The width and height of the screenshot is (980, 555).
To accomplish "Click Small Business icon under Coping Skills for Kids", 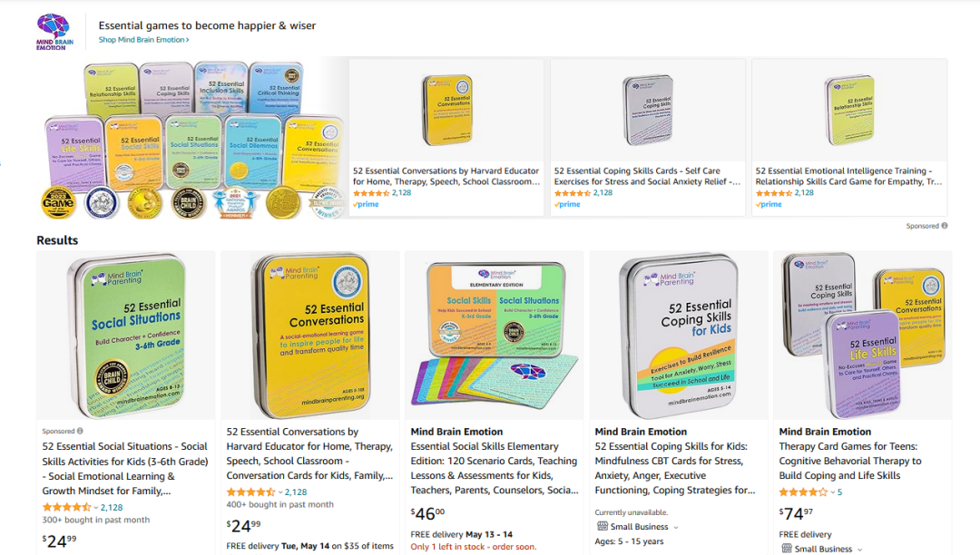I will (602, 527).
